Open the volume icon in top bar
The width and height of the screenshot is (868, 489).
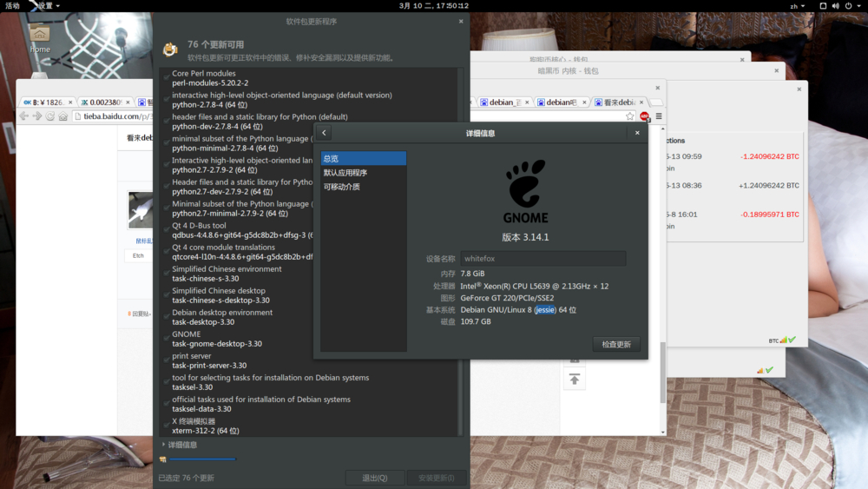835,5
